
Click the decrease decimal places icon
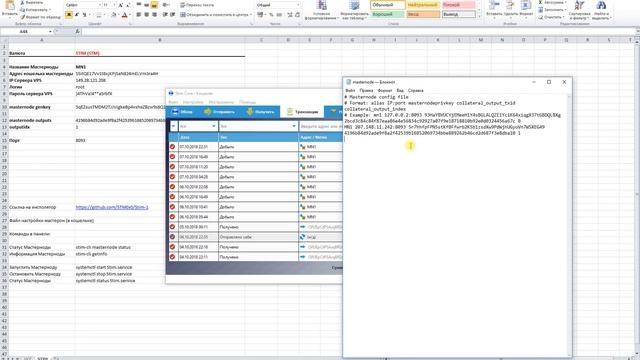click(x=298, y=15)
